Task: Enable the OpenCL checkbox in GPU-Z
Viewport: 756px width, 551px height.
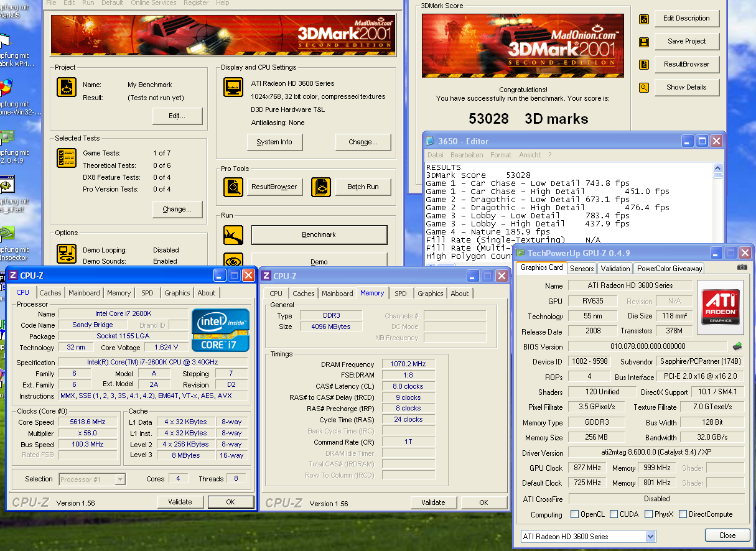Action: tap(575, 514)
